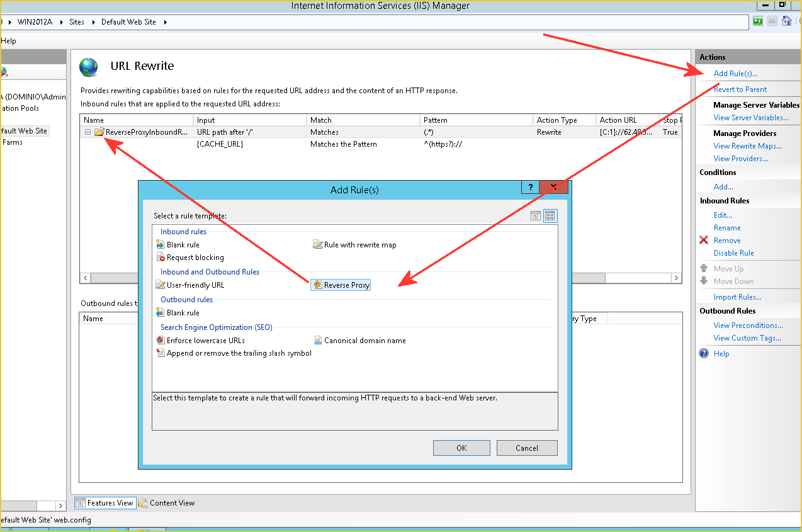Confirm the Add Rule(s) dialog with OK
This screenshot has width=802, height=532.
461,448
